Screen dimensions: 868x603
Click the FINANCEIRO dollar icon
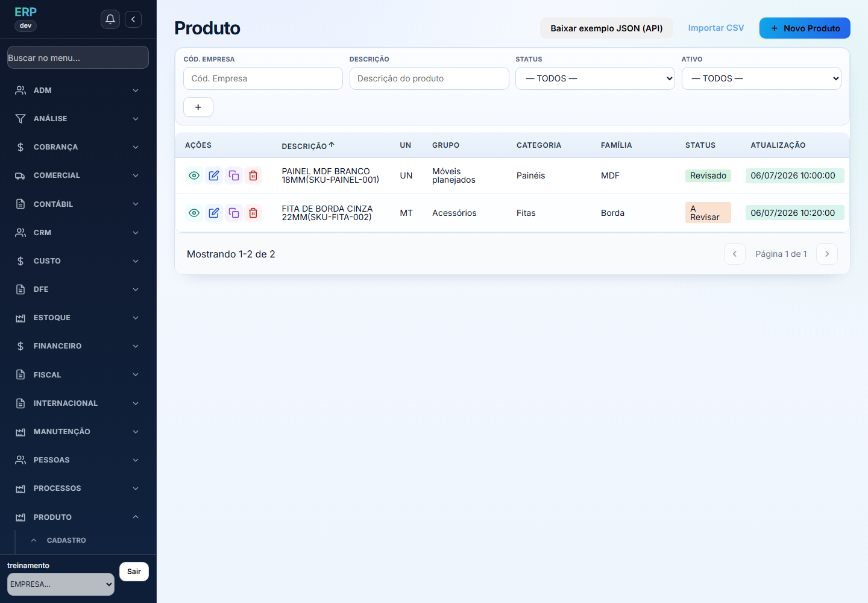click(x=20, y=346)
